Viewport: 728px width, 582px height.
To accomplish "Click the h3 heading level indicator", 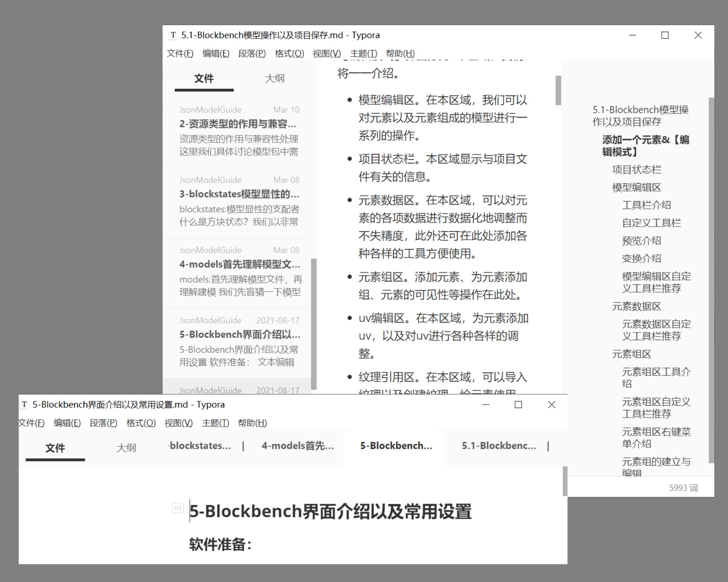I will 178,508.
